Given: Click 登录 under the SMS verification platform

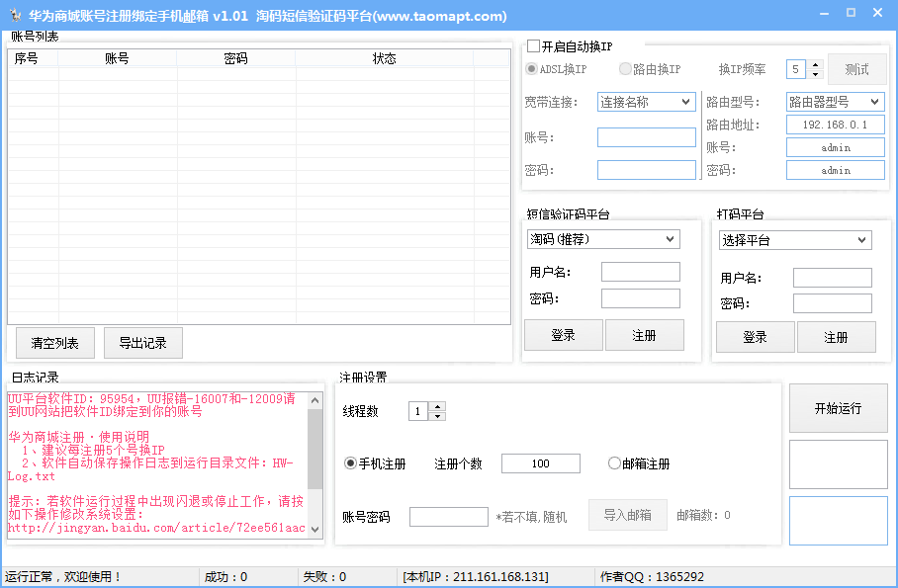Looking at the screenshot, I should tap(563, 334).
